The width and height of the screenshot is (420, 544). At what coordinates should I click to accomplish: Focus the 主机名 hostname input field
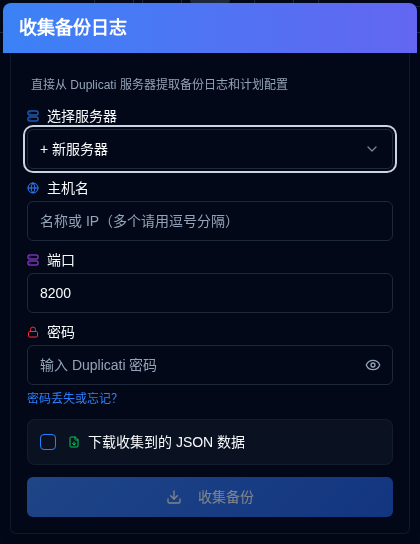click(x=210, y=221)
